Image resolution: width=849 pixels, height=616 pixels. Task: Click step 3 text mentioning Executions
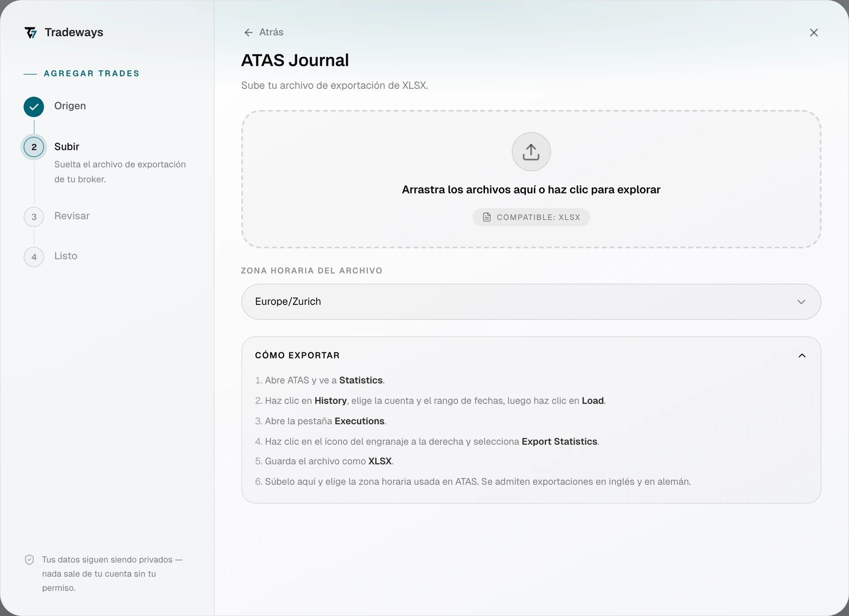click(x=321, y=421)
